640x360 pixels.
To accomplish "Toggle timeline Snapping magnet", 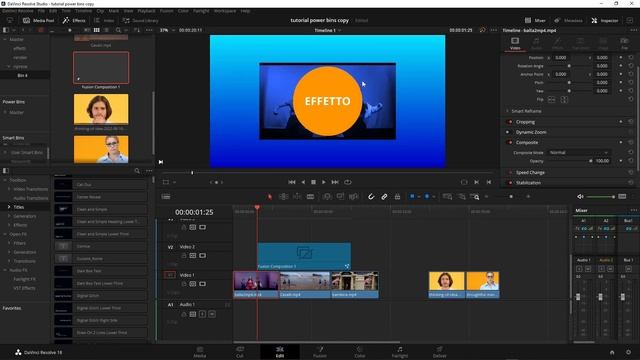I will tap(371, 197).
